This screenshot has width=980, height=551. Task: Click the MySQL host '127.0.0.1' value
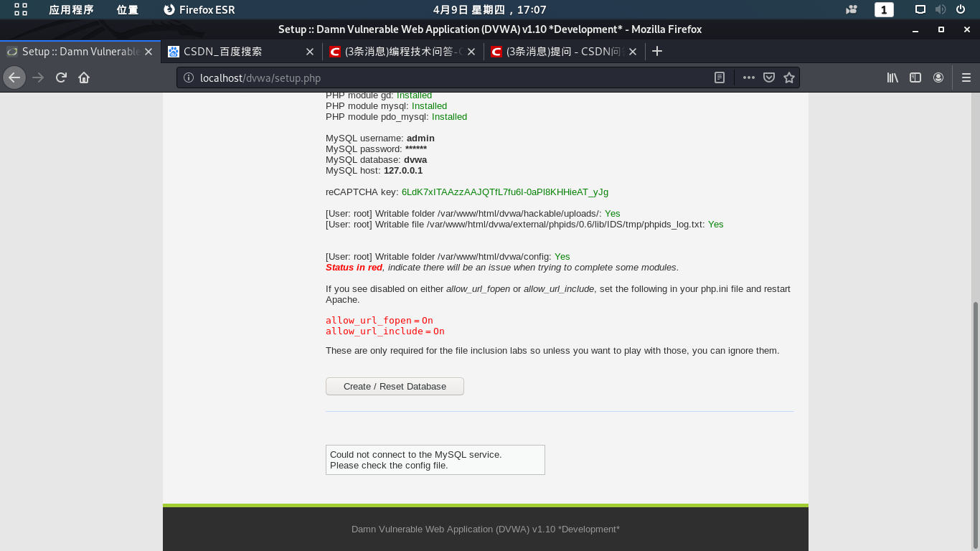pyautogui.click(x=403, y=170)
